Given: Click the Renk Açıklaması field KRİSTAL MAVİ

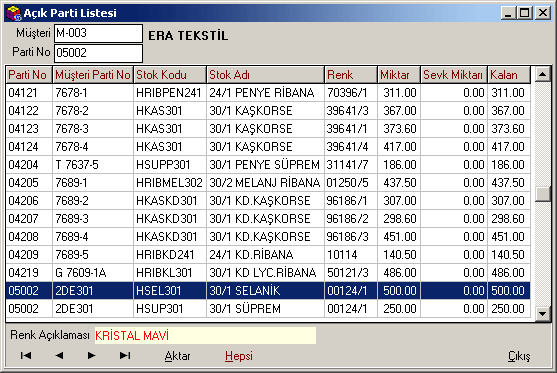Looking at the screenshot, I should (x=205, y=335).
